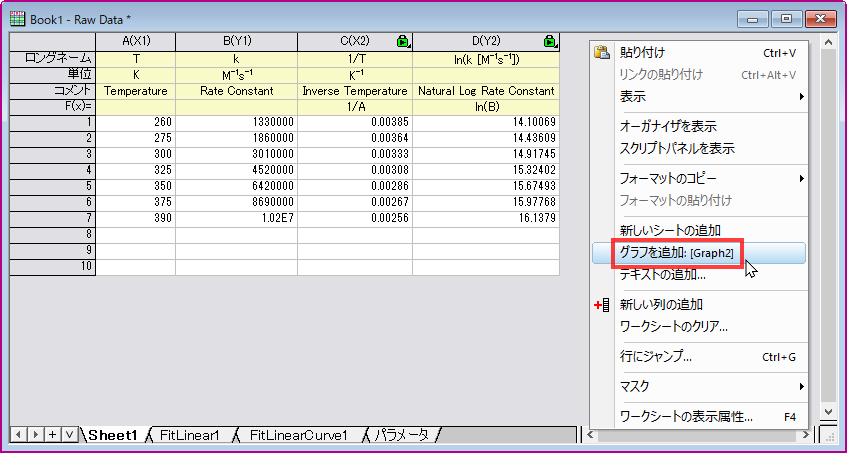Click the empty cell in row 8 column A

(136, 235)
